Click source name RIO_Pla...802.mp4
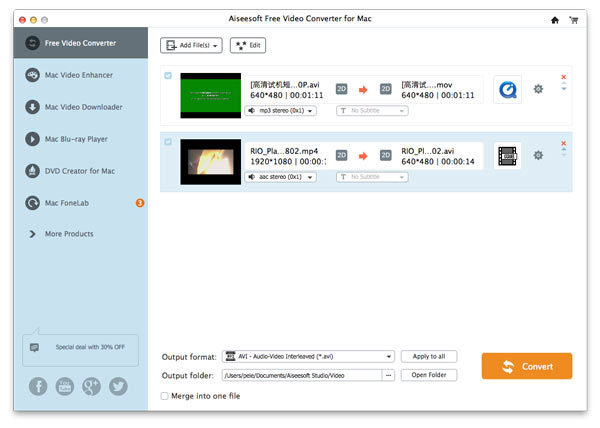 pos(284,151)
